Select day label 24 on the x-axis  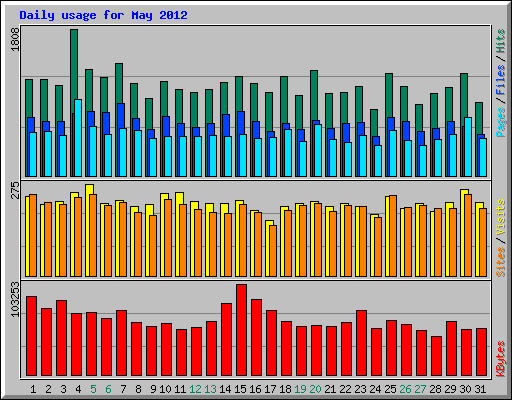pyautogui.click(x=375, y=389)
